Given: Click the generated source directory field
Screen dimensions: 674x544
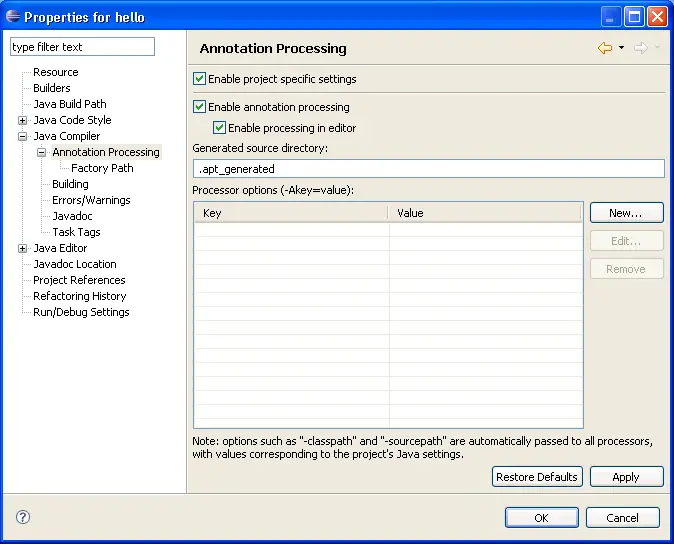Looking at the screenshot, I should coord(428,169).
